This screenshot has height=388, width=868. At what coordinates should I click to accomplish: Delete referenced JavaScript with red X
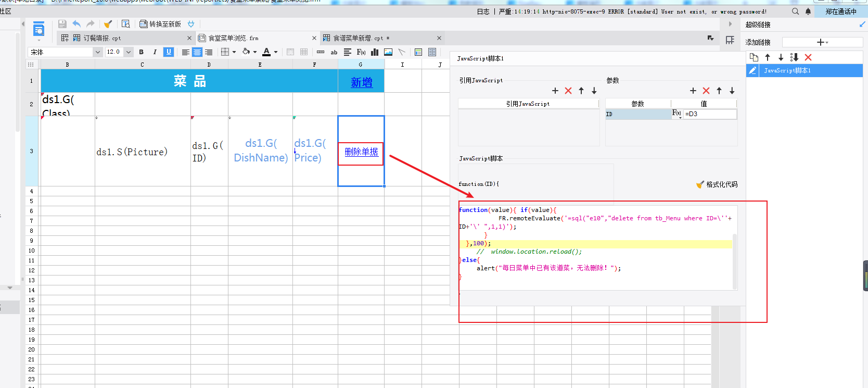[x=568, y=91]
